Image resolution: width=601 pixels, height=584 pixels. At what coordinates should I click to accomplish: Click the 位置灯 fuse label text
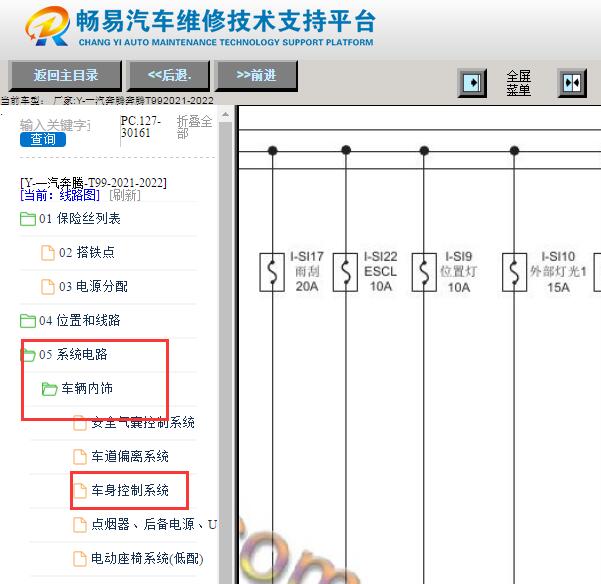click(x=458, y=272)
